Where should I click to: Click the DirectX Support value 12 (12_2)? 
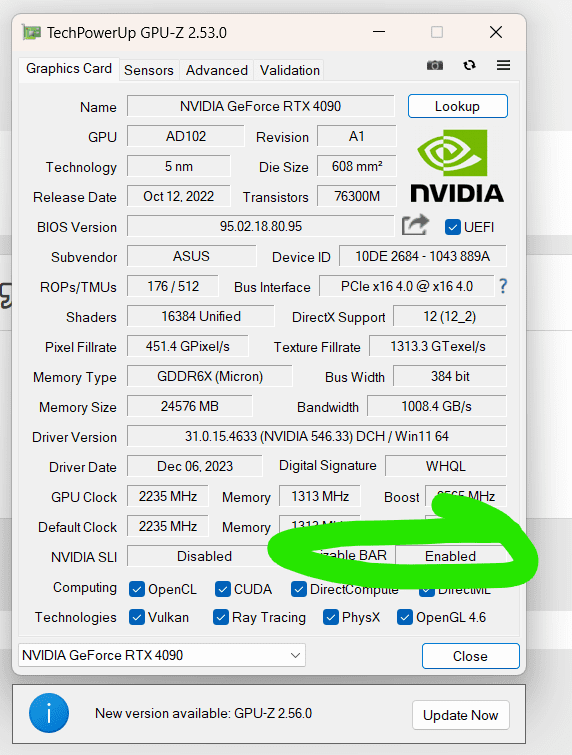(x=450, y=316)
